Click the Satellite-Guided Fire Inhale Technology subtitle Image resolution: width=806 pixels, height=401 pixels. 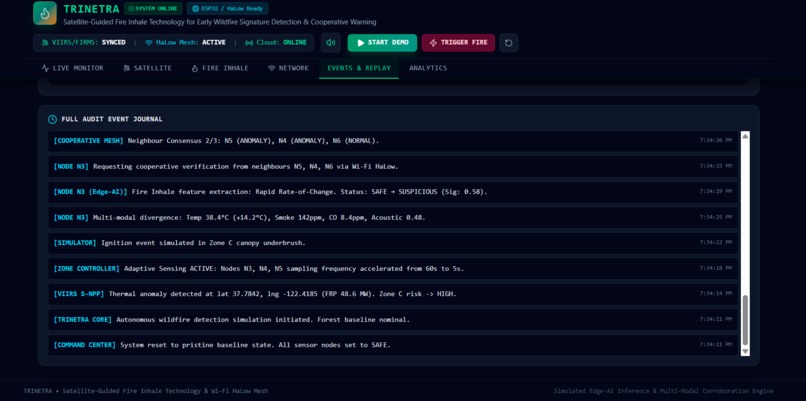click(219, 22)
